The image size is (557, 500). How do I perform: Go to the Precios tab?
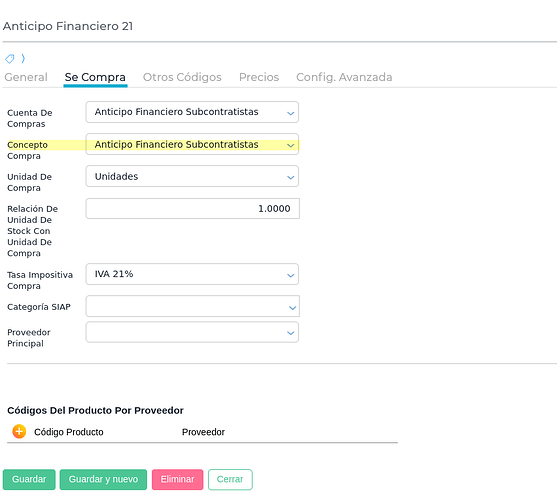(x=259, y=77)
